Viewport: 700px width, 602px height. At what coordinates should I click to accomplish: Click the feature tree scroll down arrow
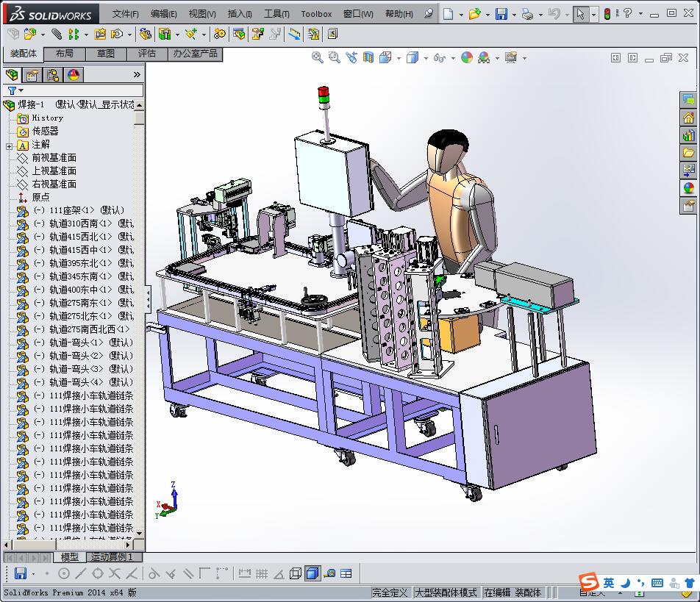coord(139,534)
